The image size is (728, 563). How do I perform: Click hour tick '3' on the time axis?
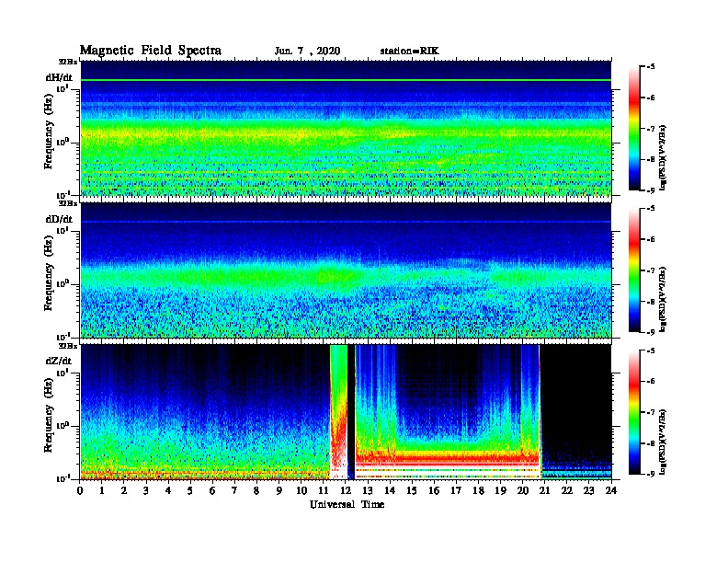click(146, 491)
